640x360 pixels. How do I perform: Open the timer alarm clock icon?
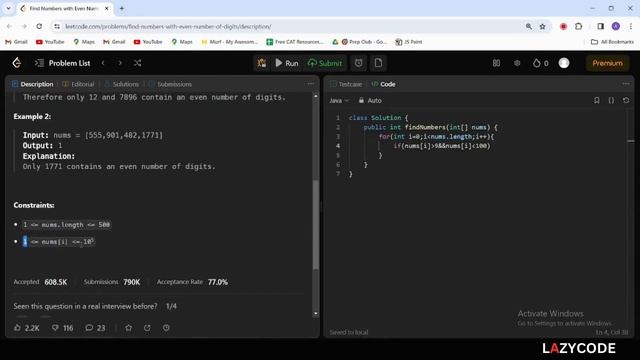(358, 63)
